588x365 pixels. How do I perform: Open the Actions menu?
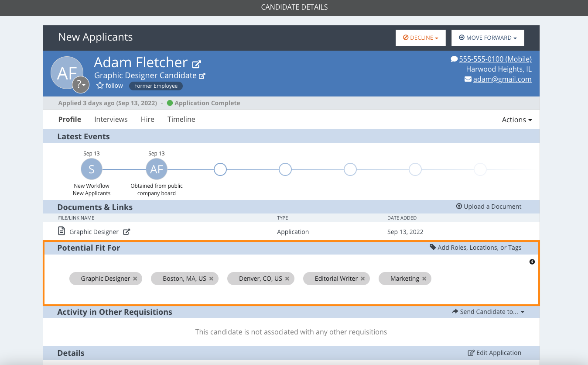pyautogui.click(x=517, y=120)
